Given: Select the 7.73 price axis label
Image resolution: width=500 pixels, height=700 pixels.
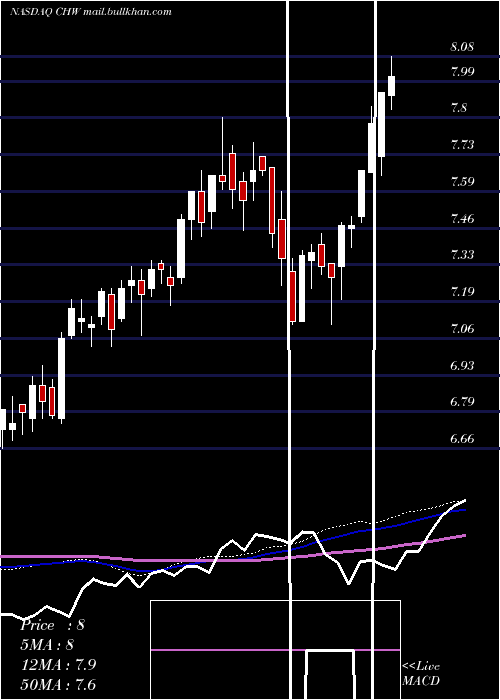Looking at the screenshot, I should (x=462, y=145).
